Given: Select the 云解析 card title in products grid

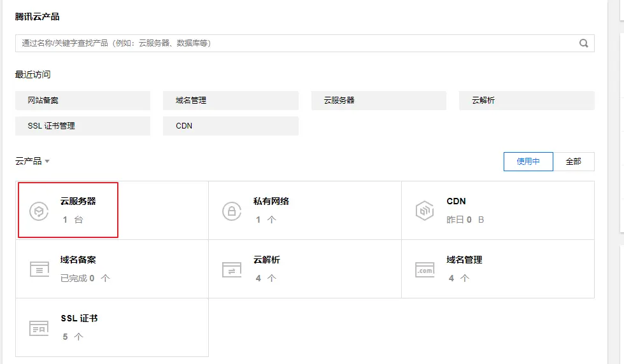Looking at the screenshot, I should coord(267,260).
